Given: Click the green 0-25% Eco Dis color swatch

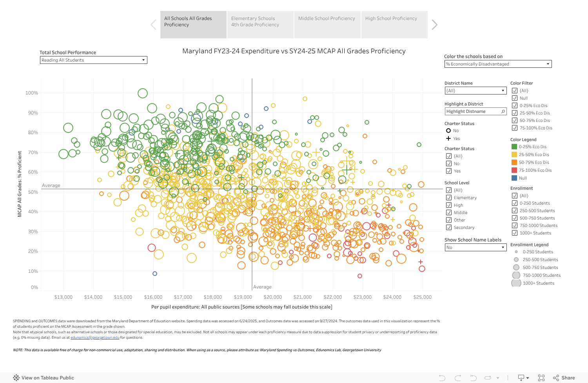Looking at the screenshot, I should 515,146.
